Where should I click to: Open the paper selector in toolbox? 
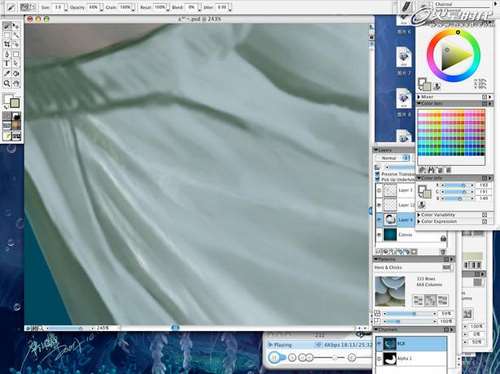click(7, 116)
